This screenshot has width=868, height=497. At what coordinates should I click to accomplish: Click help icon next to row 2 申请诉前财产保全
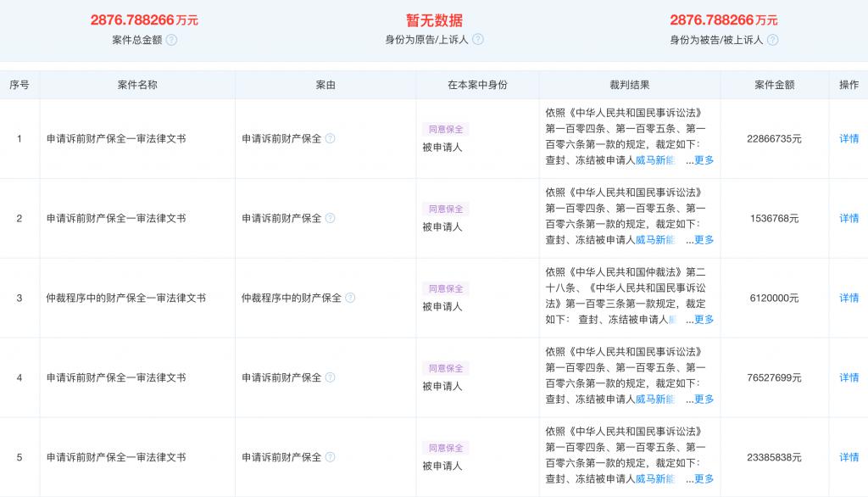[330, 218]
